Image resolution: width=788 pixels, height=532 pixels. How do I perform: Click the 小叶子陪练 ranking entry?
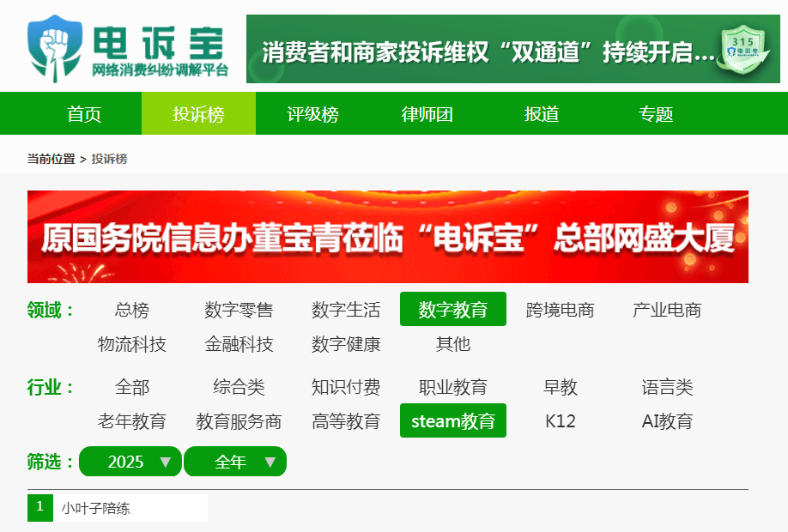(x=95, y=508)
